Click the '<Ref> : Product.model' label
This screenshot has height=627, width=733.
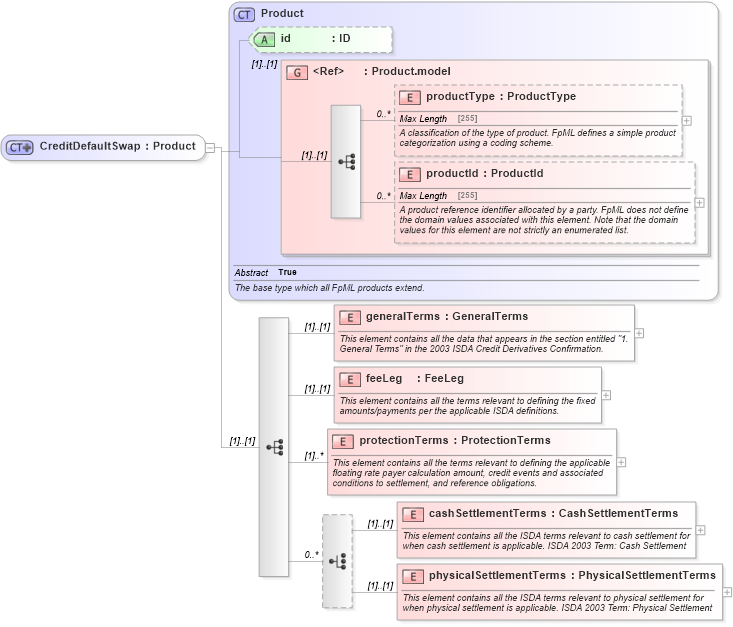(381, 71)
